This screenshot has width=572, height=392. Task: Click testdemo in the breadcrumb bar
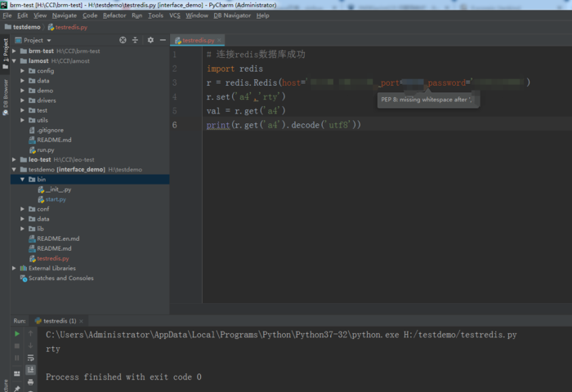pos(23,27)
